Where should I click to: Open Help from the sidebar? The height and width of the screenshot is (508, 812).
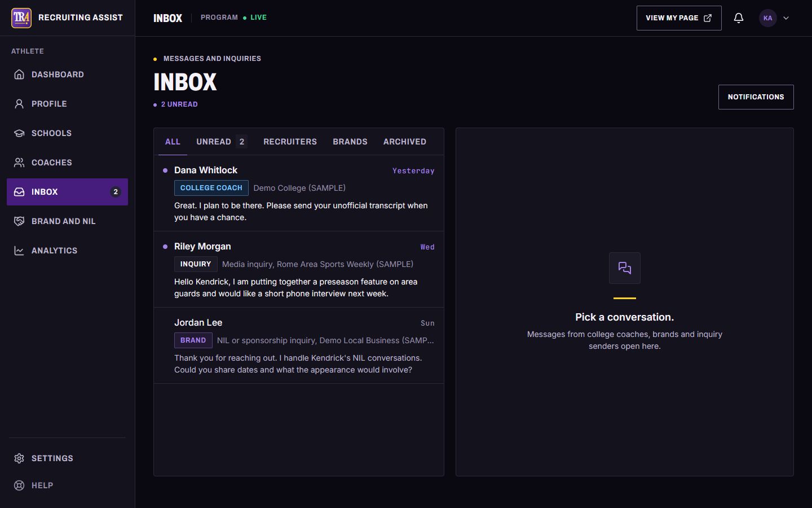click(x=68, y=485)
